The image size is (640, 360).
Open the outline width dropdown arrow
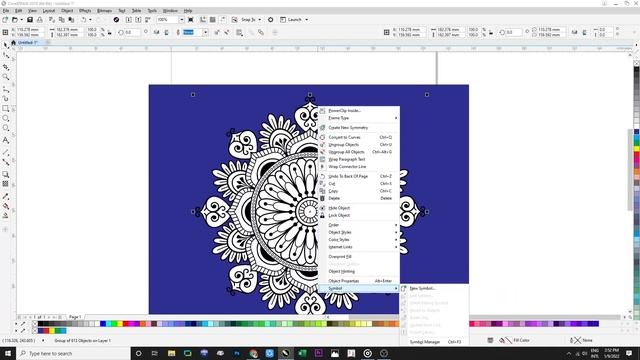205,32
